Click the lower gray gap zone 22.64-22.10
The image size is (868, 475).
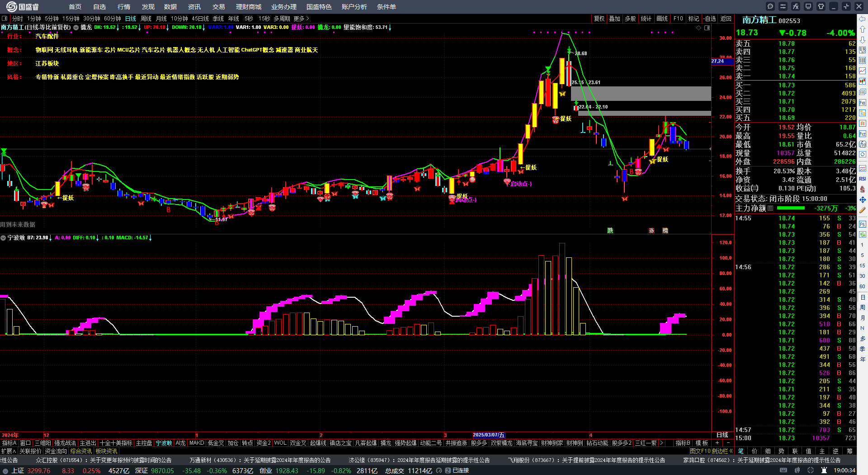(645, 113)
